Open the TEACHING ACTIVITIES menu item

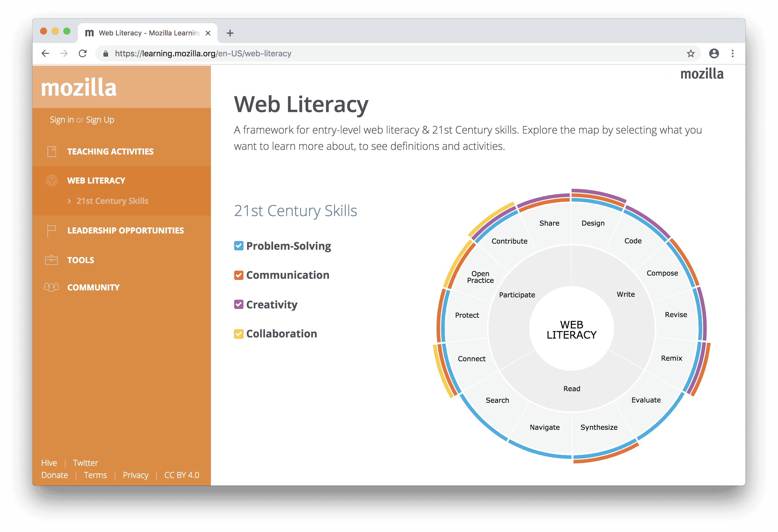tap(110, 152)
